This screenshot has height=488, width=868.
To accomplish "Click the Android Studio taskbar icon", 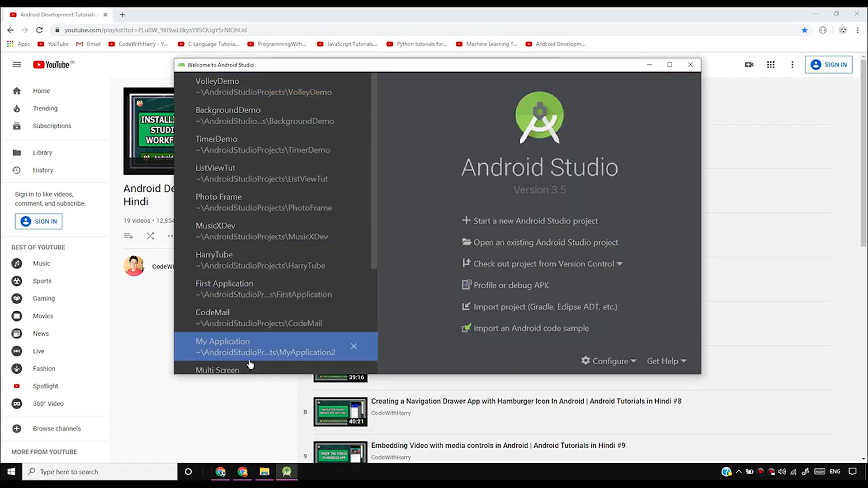I will (287, 472).
